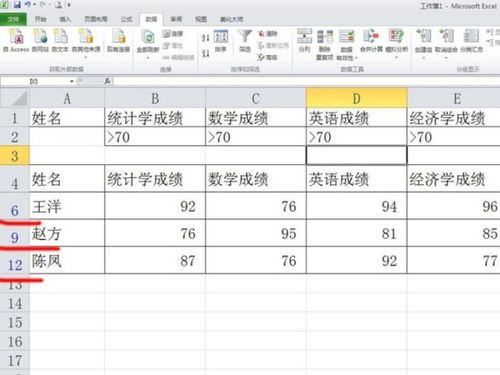
Task: Open the Customize Quick Access Toolbar arrow
Action: click(69, 5)
